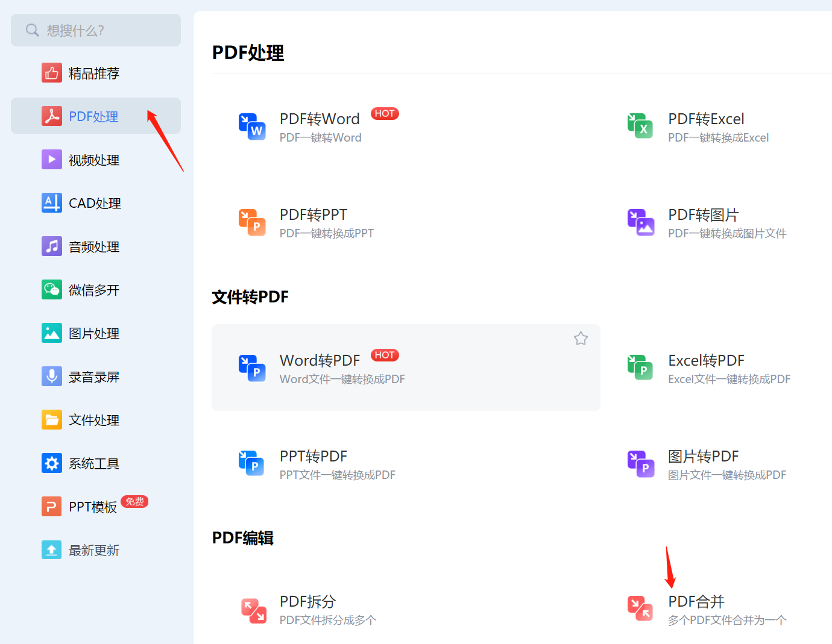The image size is (832, 644).
Task: Click the purple 视频处理 play icon
Action: pos(52,160)
